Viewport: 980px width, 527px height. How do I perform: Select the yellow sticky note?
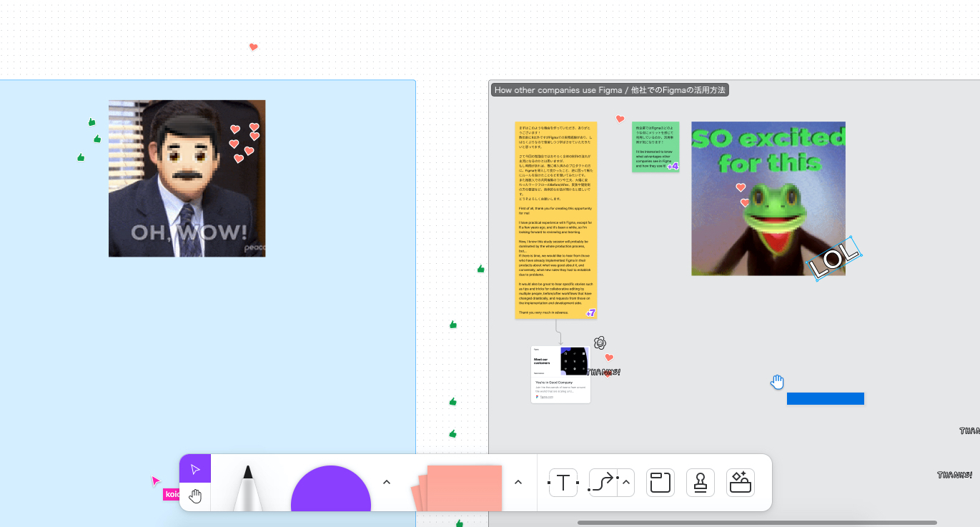(556, 220)
